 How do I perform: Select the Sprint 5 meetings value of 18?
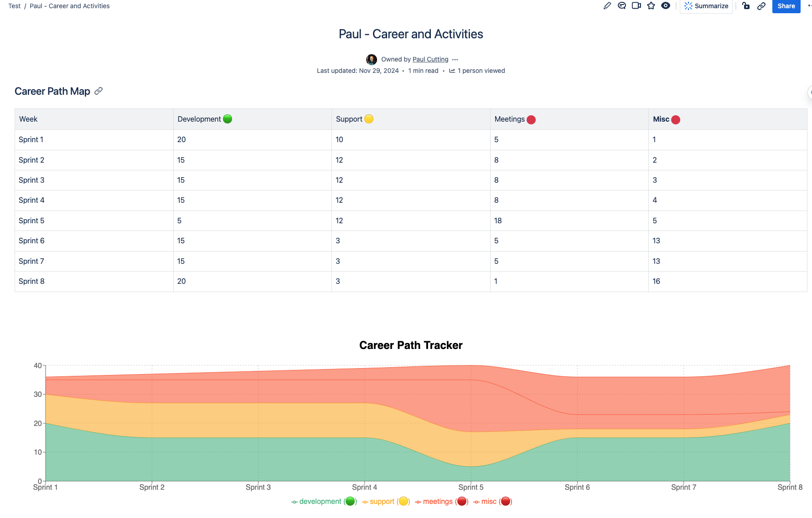(x=497, y=221)
